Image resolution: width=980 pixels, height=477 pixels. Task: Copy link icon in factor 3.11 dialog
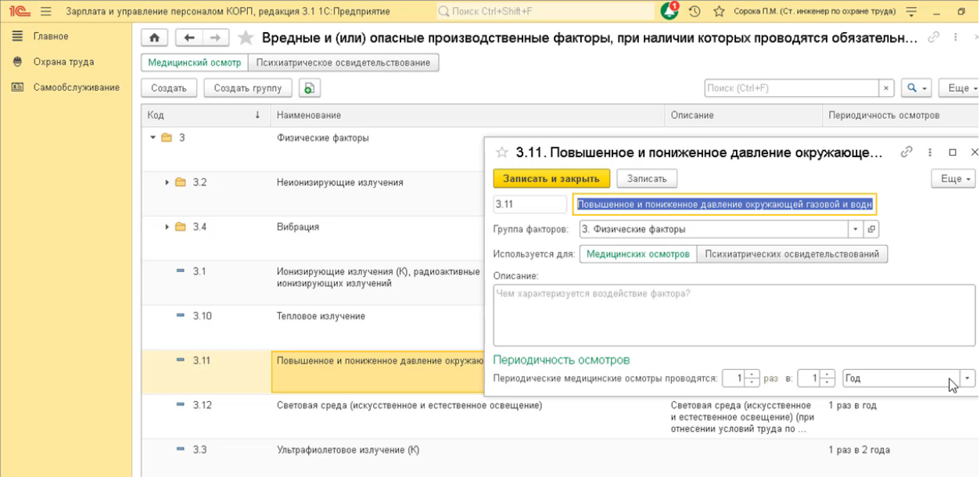(x=906, y=152)
